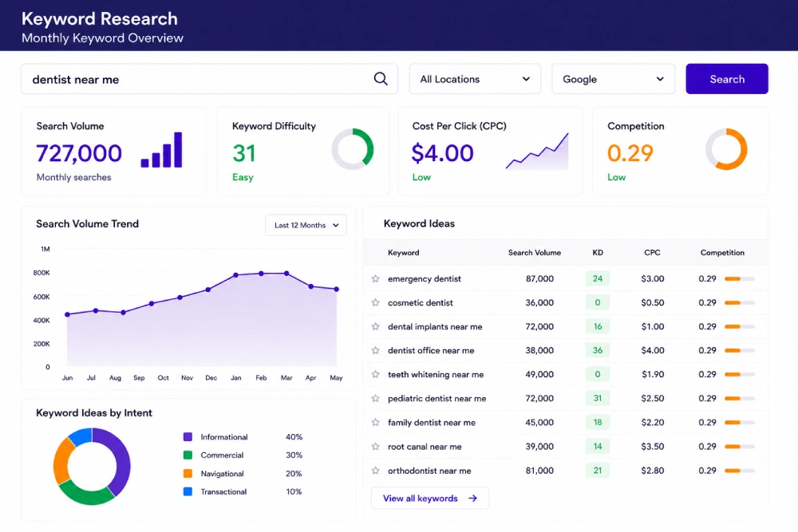Click the dentist near me search field
This screenshot has width=798, height=532.
click(209, 79)
